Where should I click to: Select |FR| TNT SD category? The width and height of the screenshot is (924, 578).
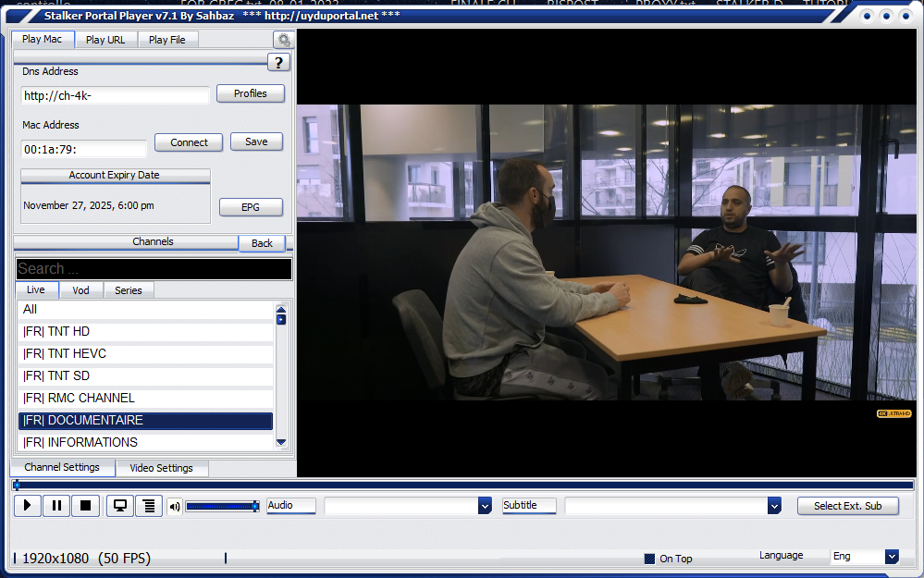click(145, 375)
